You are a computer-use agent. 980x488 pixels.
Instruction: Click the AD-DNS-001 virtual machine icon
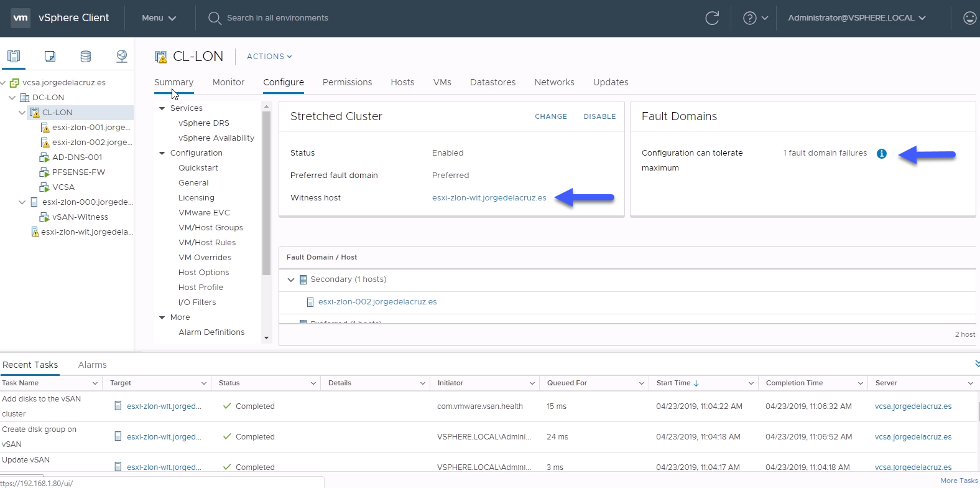click(44, 157)
